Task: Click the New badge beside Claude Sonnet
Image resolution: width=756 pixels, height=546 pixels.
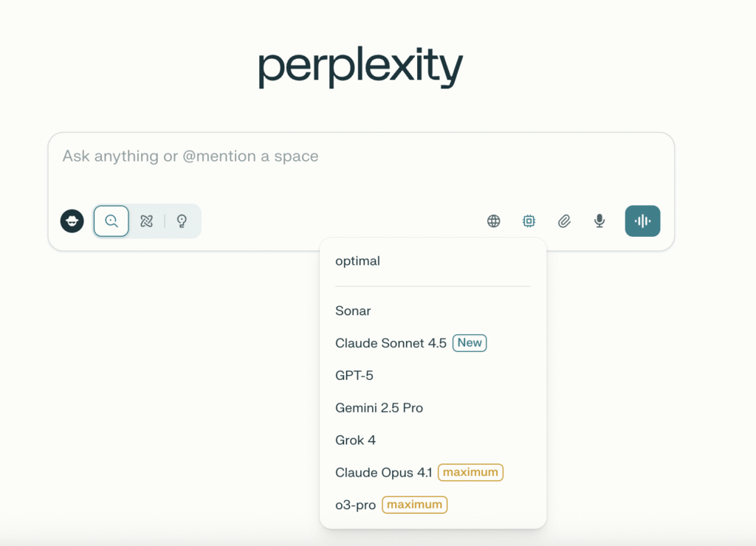Action: click(470, 343)
